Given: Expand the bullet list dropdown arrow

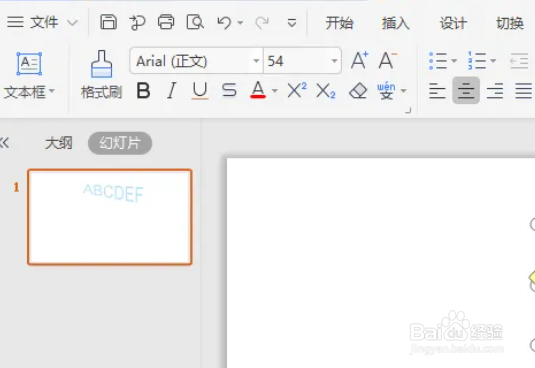Looking at the screenshot, I should pos(454,61).
